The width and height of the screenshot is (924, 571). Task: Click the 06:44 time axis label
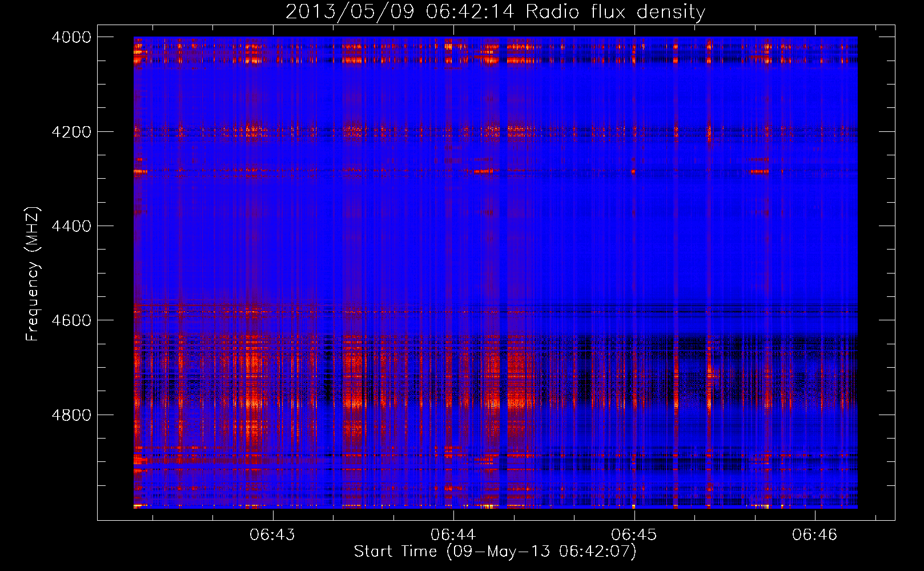[453, 534]
